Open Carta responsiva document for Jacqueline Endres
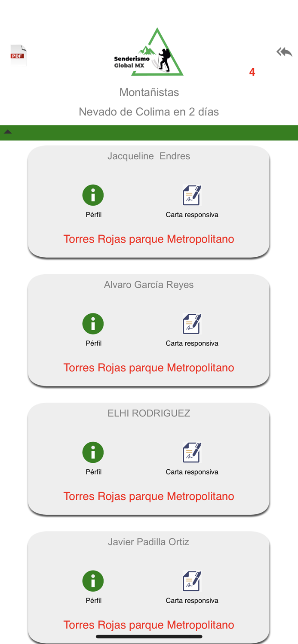Image resolution: width=298 pixels, height=644 pixels. 192,194
